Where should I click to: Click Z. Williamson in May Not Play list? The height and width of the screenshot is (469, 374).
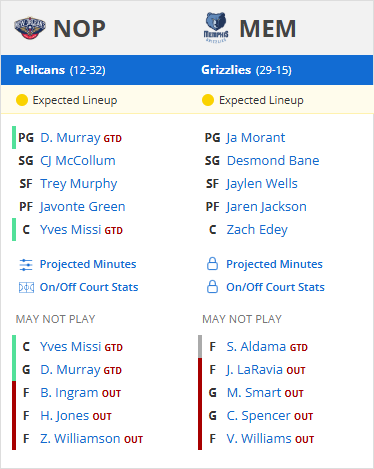point(80,439)
